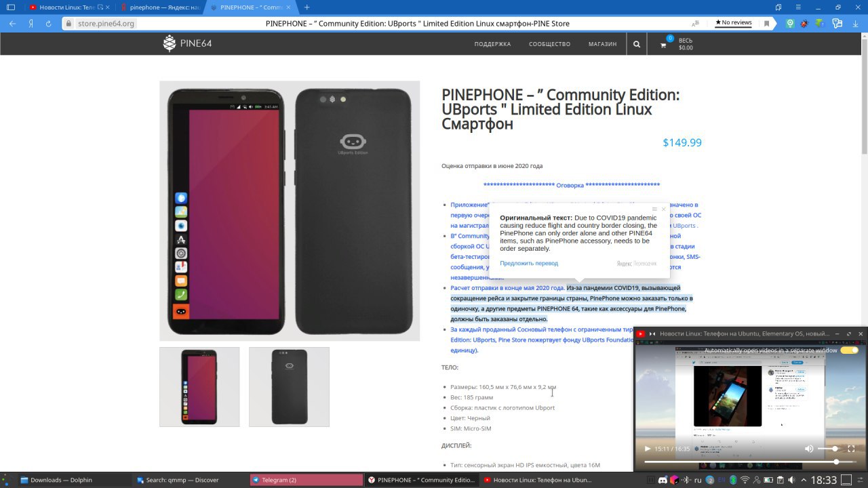Open the green webcam extension icon
The width and height of the screenshot is (868, 488).
[790, 23]
